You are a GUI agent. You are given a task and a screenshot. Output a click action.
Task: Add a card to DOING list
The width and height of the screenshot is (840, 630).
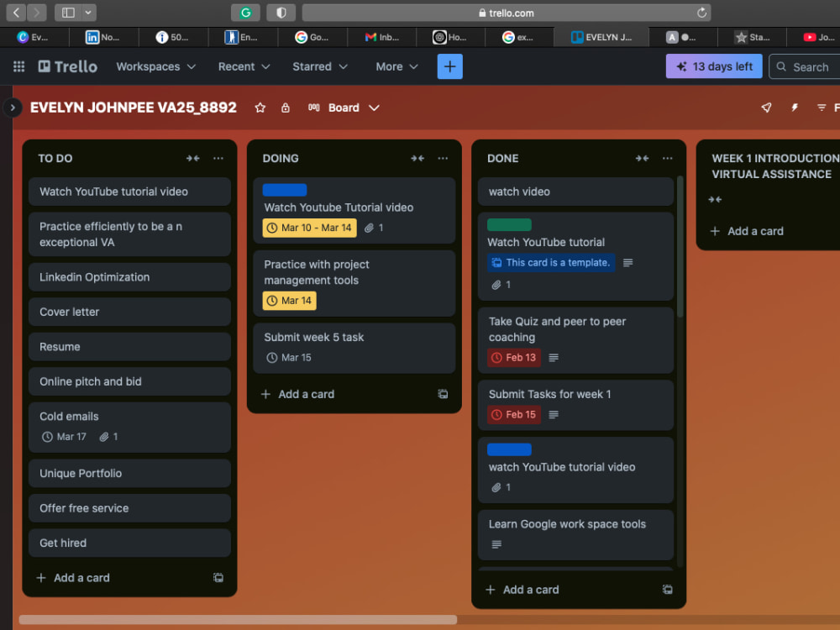tap(298, 394)
